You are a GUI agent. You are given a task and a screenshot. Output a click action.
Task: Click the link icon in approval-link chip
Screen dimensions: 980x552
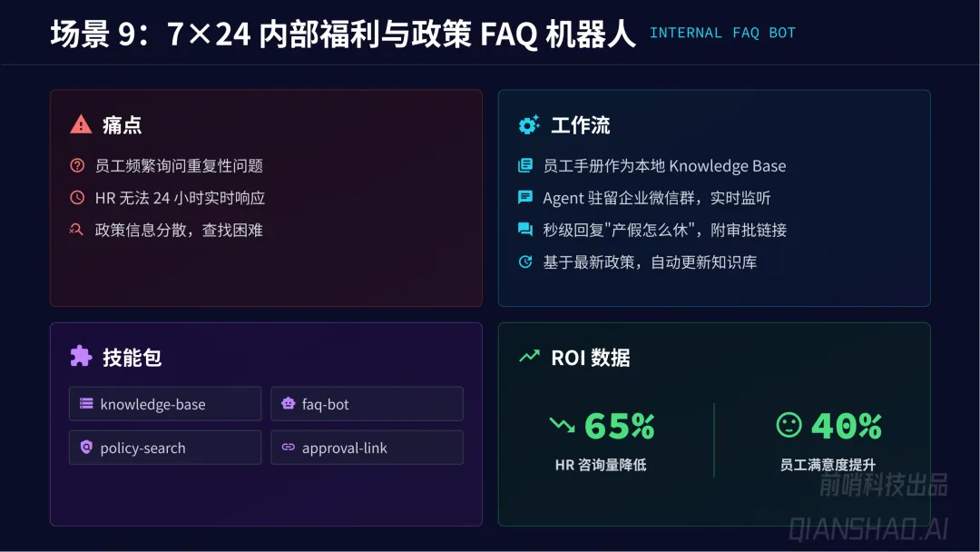(289, 448)
